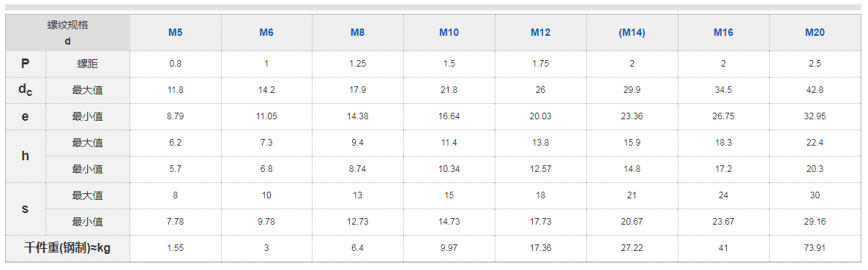
Task: Open the (M14) thread size link
Action: [x=632, y=33]
